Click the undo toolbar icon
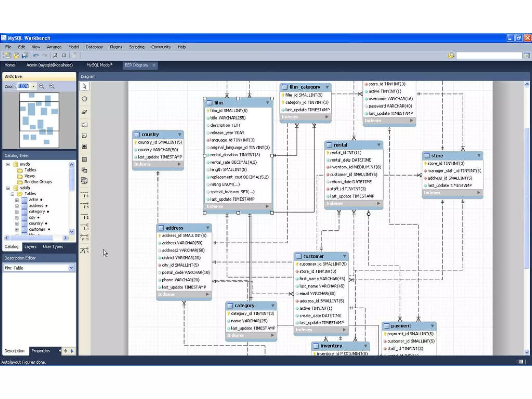 pyautogui.click(x=36, y=55)
